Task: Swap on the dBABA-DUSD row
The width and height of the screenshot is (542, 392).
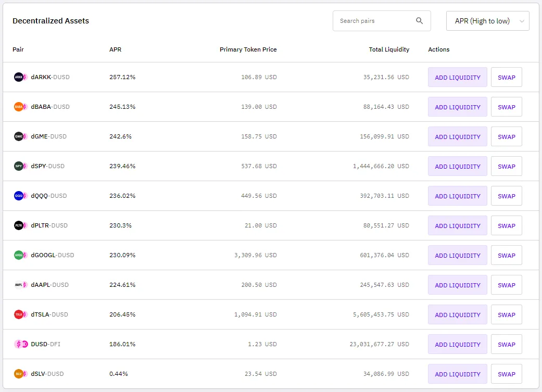Action: pos(507,107)
